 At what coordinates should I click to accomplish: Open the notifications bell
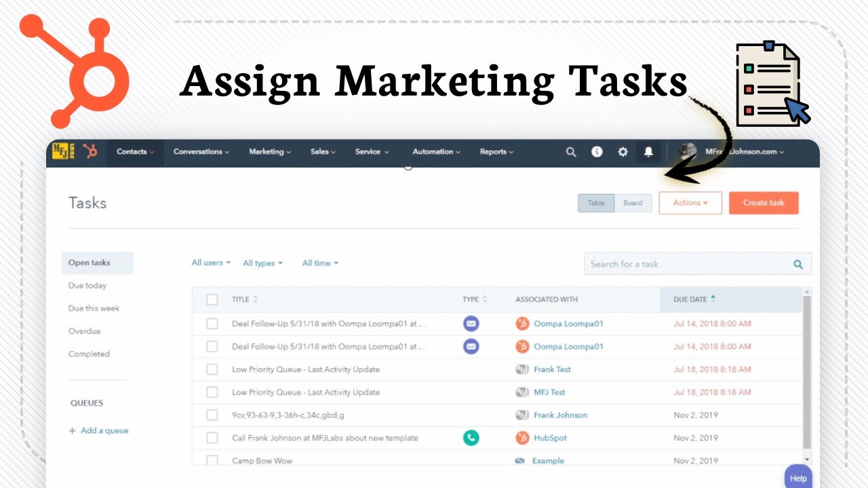click(x=648, y=152)
